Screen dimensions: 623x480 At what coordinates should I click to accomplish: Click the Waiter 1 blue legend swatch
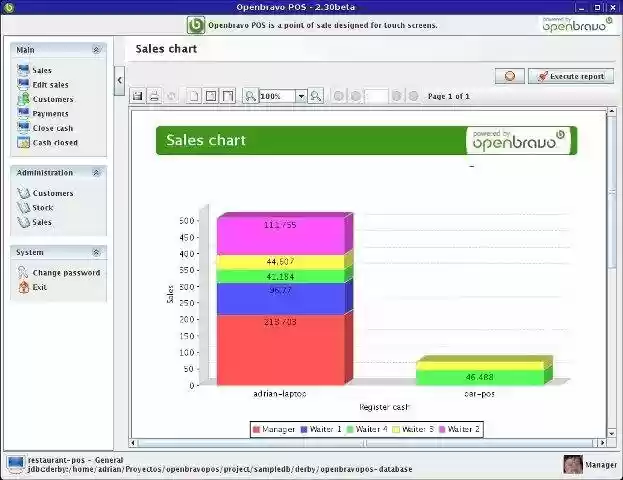pos(304,429)
